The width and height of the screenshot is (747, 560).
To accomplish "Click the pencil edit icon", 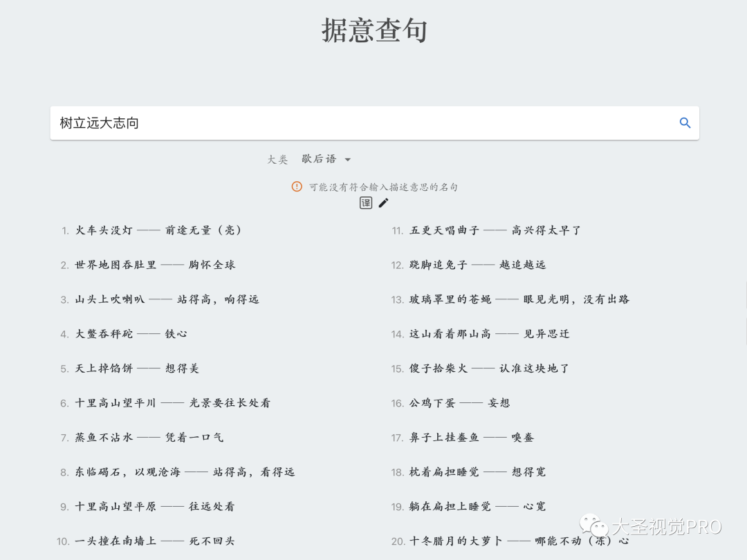I will (x=384, y=203).
